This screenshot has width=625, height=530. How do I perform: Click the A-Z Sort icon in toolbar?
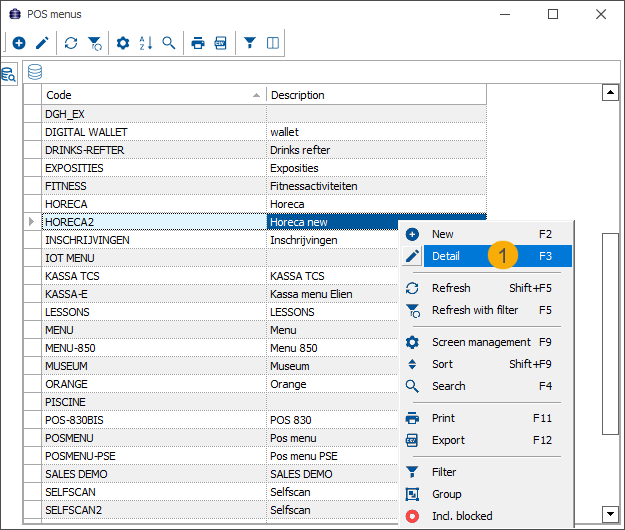146,43
